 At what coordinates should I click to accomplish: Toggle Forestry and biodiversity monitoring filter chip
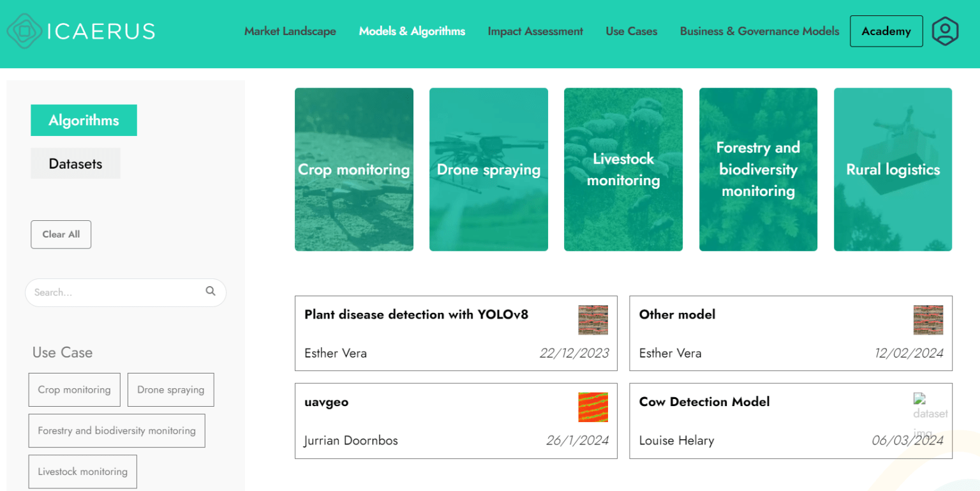pyautogui.click(x=117, y=430)
